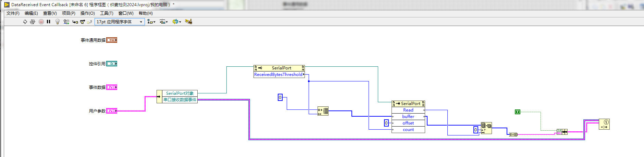Select the Read method row
The height and width of the screenshot is (157, 644).
[408, 110]
